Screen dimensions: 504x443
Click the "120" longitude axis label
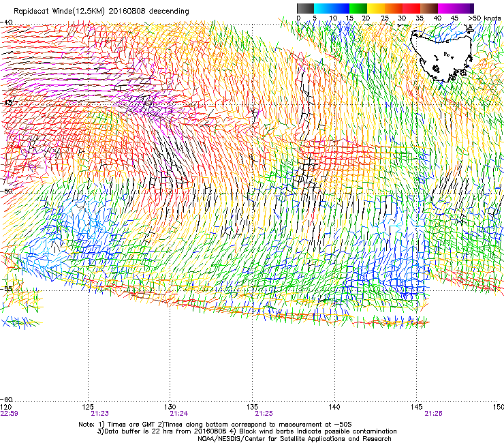coord(5,407)
